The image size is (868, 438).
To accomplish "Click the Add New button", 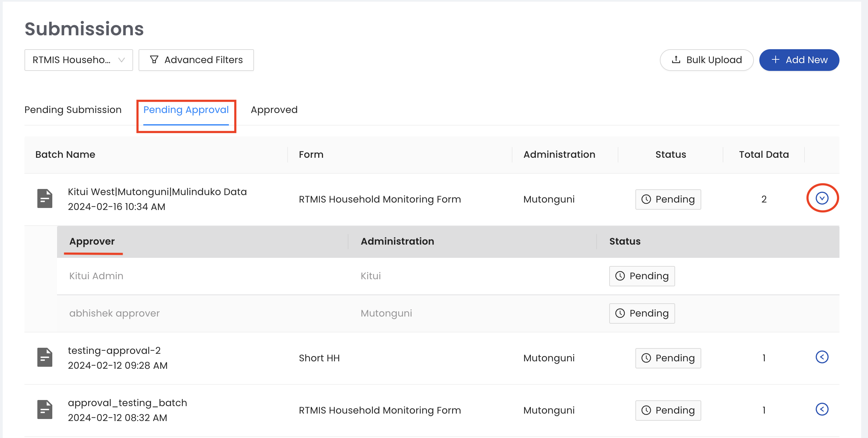I will pos(799,60).
